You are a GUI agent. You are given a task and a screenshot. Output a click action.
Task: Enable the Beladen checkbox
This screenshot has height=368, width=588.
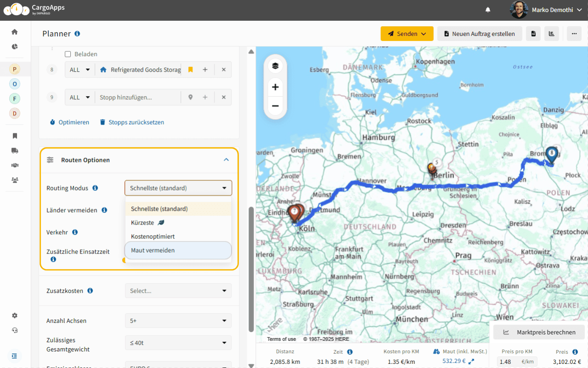click(x=68, y=54)
